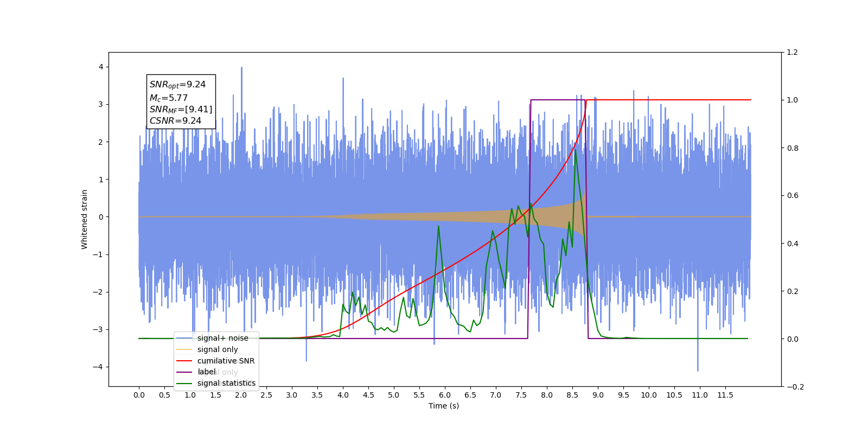This screenshot has height=434, width=868.
Task: Click the 5.0 tick on the time axis
Action: (x=394, y=395)
